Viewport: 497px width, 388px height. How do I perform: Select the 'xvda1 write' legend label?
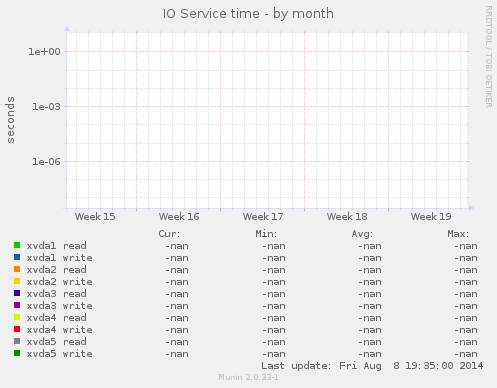[x=60, y=258]
